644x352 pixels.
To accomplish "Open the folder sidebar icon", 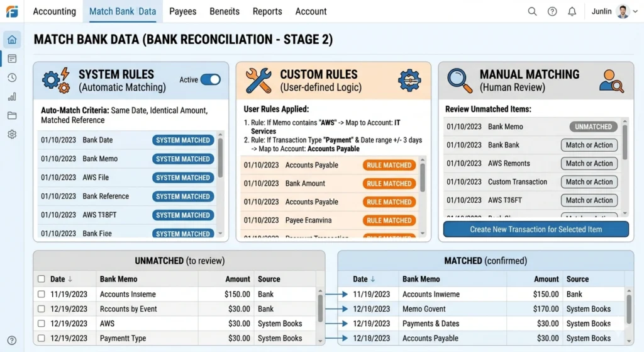I will coord(12,116).
